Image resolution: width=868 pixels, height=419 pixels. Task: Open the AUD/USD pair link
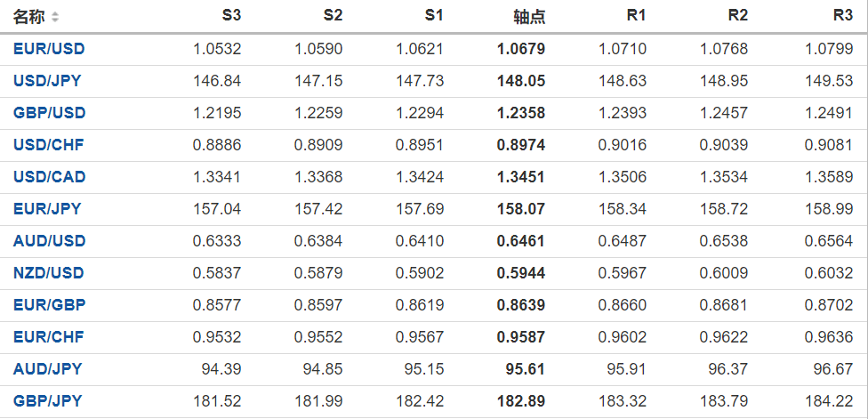pos(49,241)
